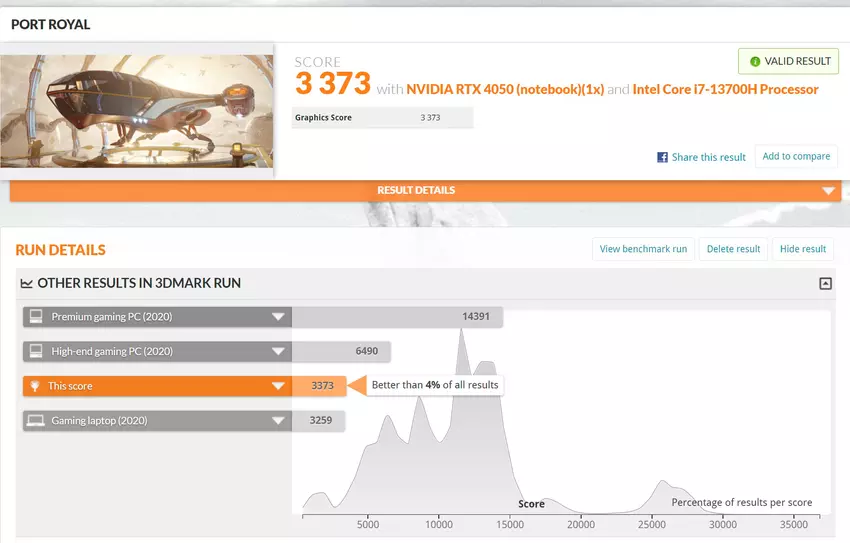Collapse the Other Results section
Screen dimensions: 850x543
(x=825, y=283)
